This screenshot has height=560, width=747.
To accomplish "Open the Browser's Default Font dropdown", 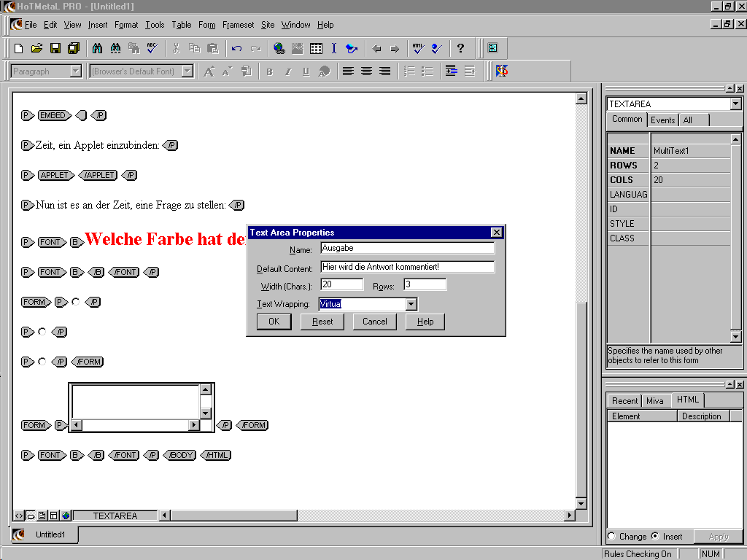I will tap(187, 71).
